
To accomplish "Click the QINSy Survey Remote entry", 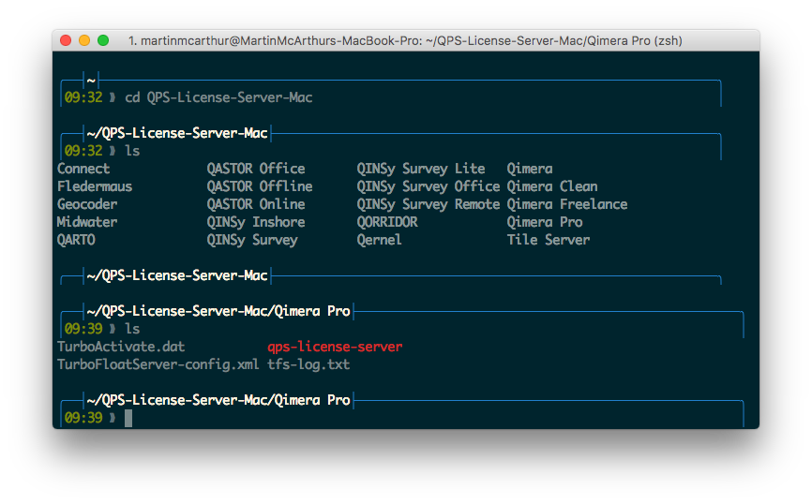I will click(429, 204).
